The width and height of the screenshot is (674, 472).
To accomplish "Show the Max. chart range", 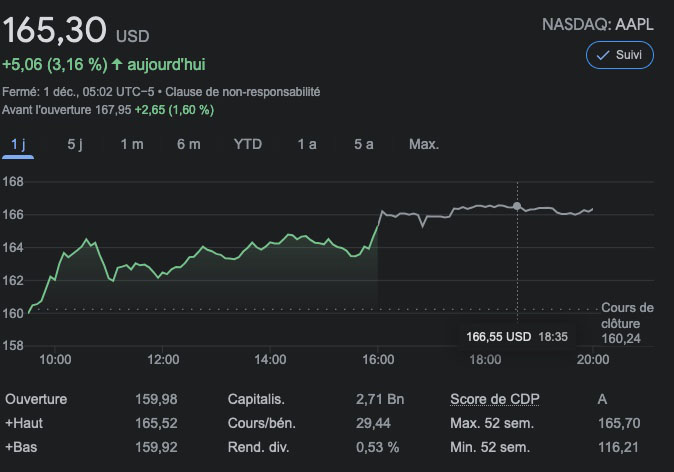I will pos(424,144).
